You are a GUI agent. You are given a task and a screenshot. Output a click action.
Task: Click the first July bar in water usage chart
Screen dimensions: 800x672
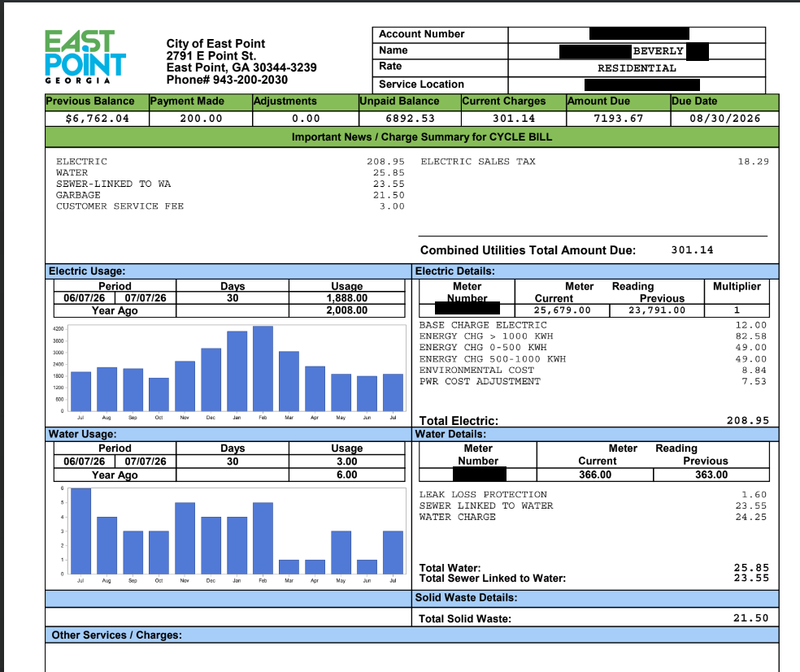point(80,531)
